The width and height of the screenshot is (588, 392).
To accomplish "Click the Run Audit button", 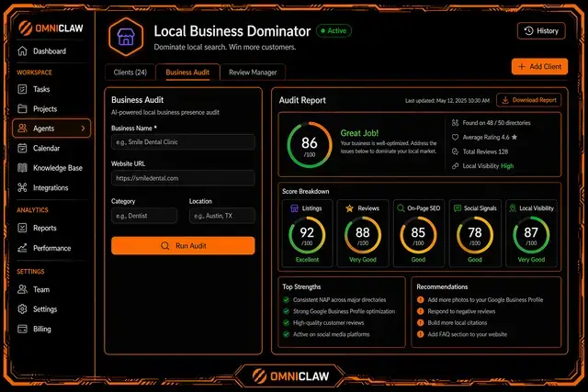I will pos(183,246).
